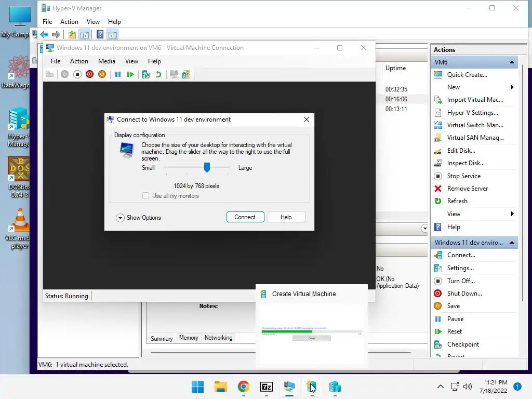Expand View submenu arrow in Actions

click(x=512, y=214)
